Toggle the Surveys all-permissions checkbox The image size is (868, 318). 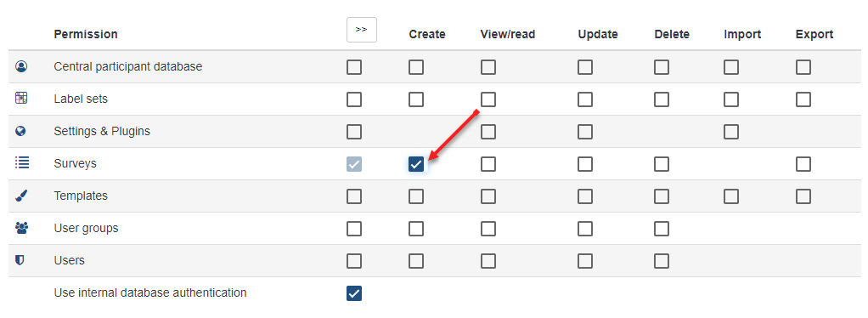pyautogui.click(x=354, y=164)
